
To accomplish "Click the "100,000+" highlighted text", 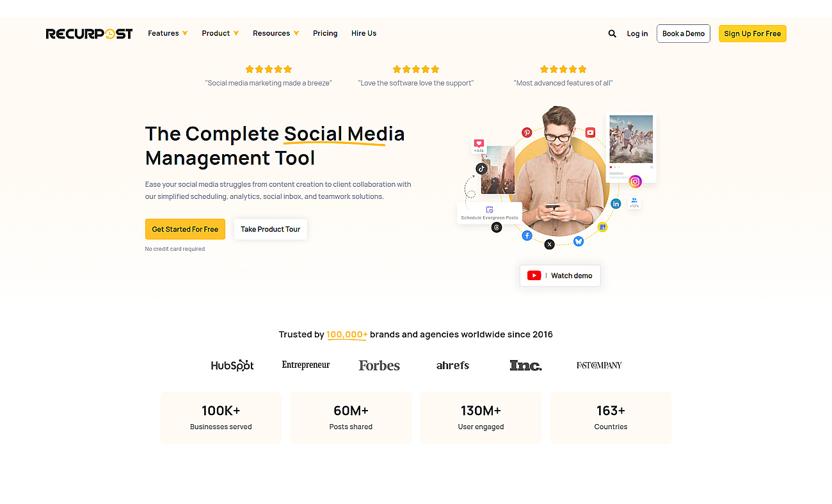I will click(347, 335).
